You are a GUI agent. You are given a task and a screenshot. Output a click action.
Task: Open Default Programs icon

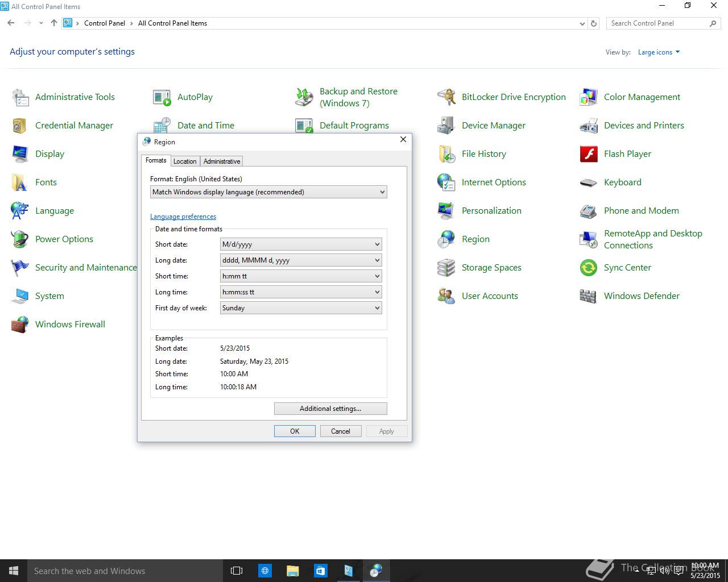304,126
